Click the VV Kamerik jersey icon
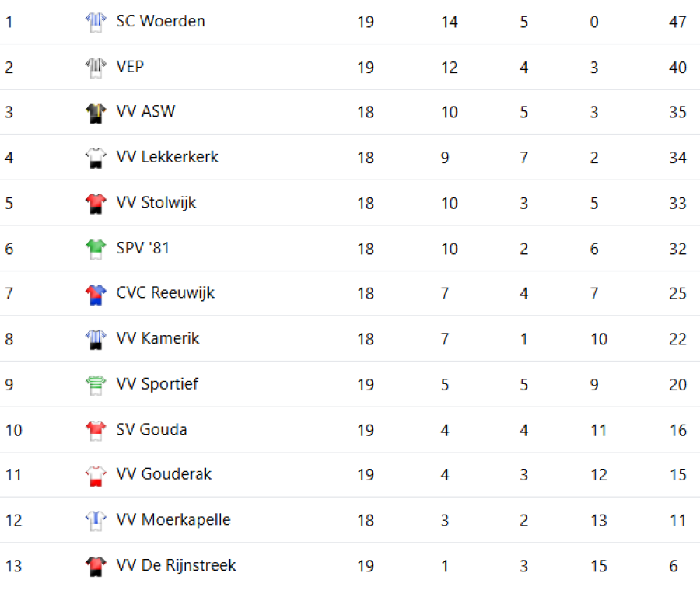Screen dimensions: 700x594 tap(95, 339)
